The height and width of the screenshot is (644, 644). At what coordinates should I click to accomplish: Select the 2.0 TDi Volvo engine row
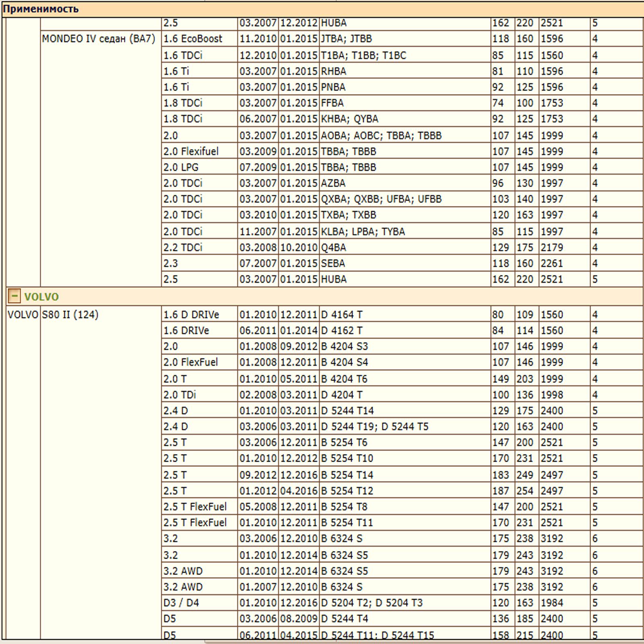(180, 394)
